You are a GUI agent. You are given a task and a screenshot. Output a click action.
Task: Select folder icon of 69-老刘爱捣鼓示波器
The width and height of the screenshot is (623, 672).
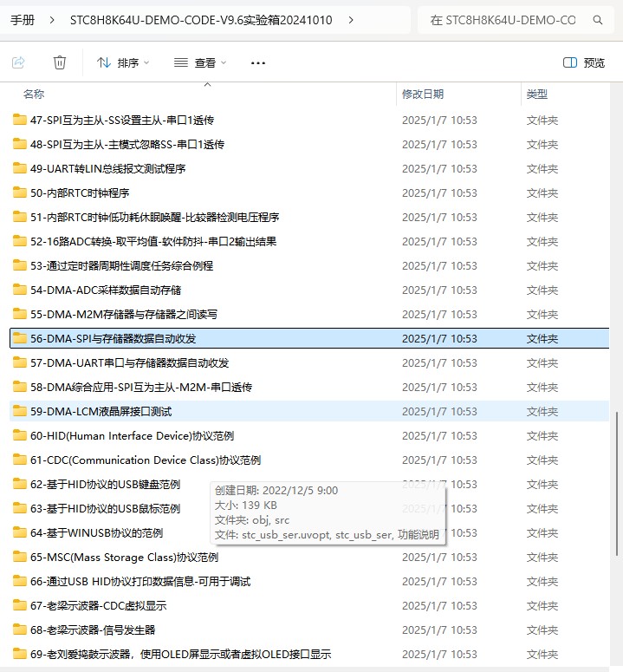(20, 654)
